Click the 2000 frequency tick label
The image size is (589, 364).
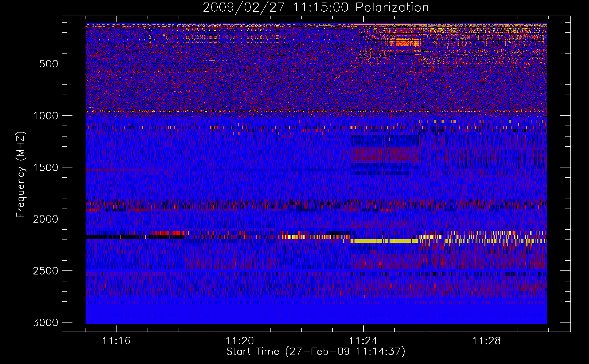tap(46, 219)
